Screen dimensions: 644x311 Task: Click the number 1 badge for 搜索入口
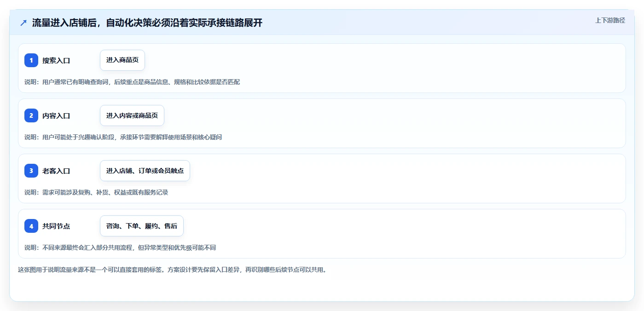31,60
